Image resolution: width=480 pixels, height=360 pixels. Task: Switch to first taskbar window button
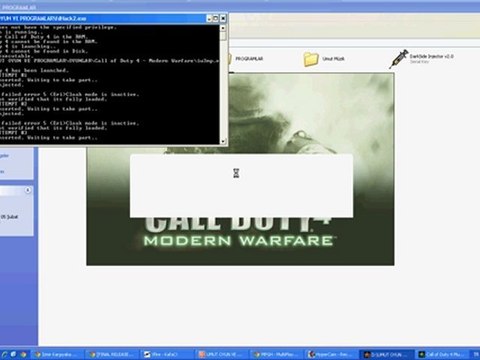57,354
